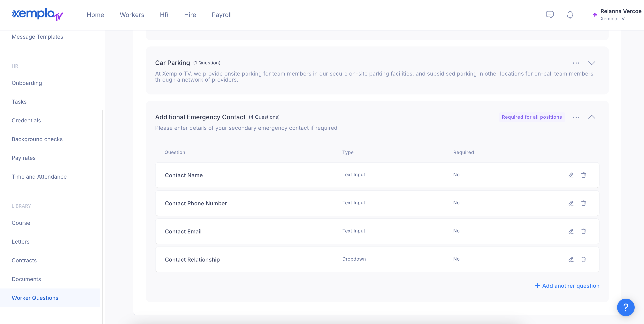The image size is (644, 324).
Task: Edit the Contact Email question
Action: coord(571,231)
